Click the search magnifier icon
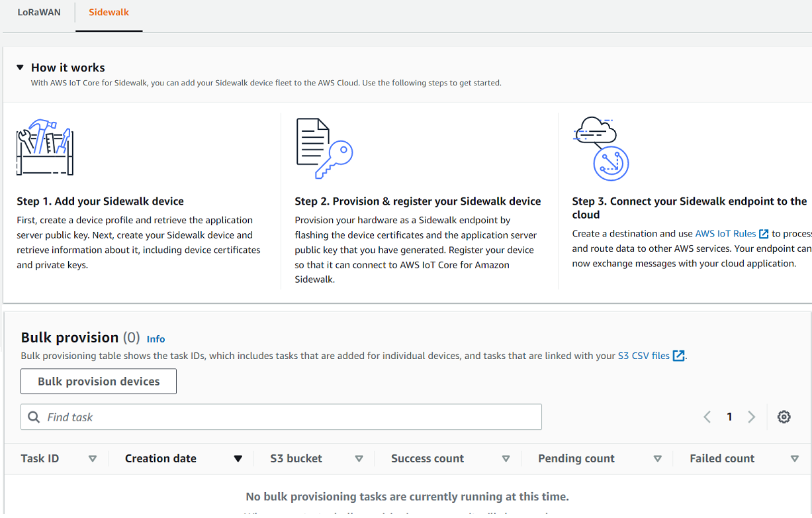812x518 pixels. point(34,417)
